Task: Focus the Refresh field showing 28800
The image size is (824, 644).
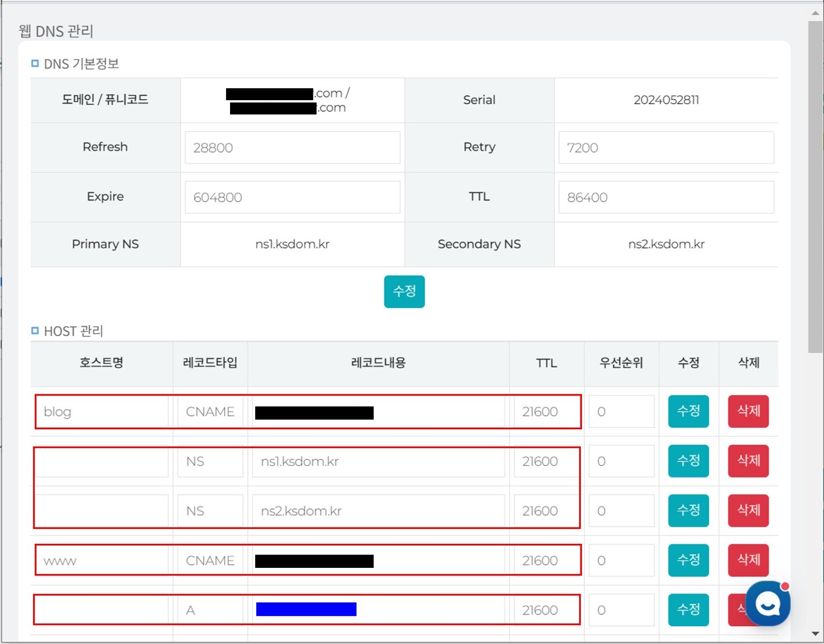Action: point(292,148)
